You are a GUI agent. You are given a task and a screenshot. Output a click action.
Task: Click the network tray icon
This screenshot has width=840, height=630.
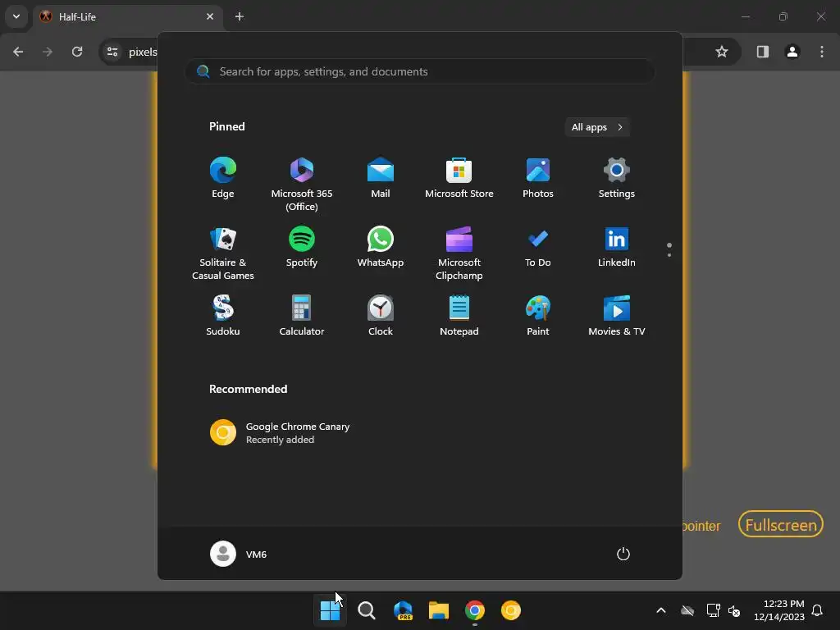coord(713,610)
